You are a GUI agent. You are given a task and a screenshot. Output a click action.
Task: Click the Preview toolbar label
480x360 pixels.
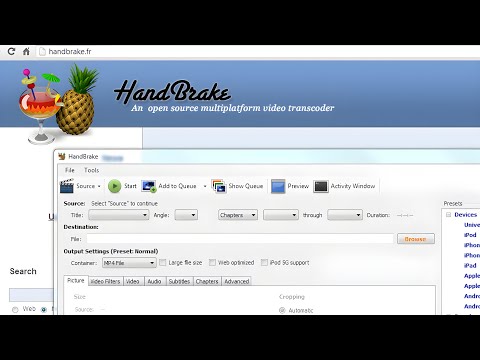298,186
